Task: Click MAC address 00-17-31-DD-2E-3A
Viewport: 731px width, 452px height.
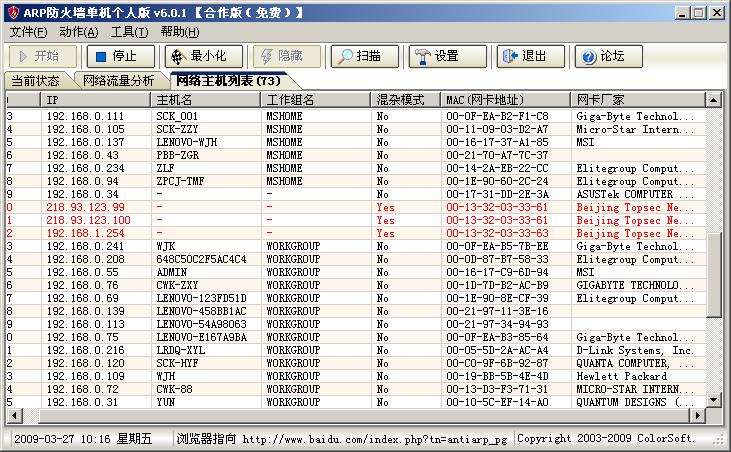Action: coord(497,194)
